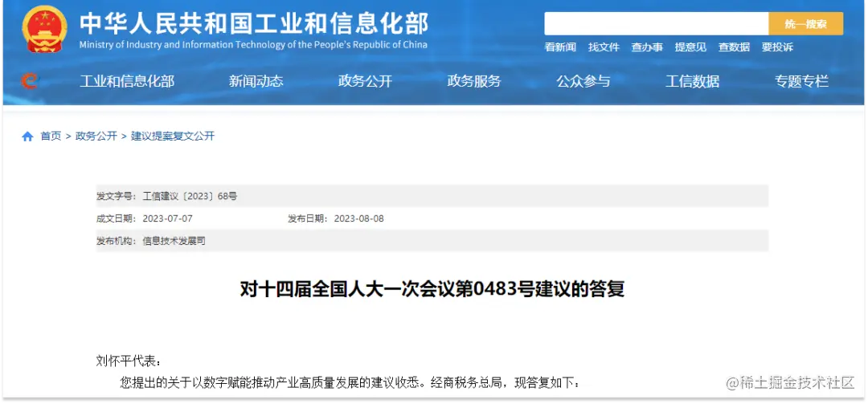Click the 发布日期 value 2023-08-08
This screenshot has height=404, width=868.
coord(358,218)
